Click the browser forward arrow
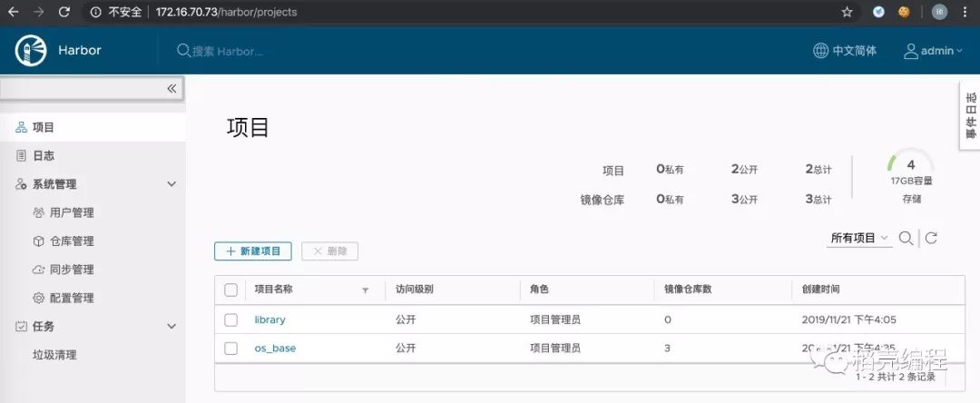 (x=39, y=12)
